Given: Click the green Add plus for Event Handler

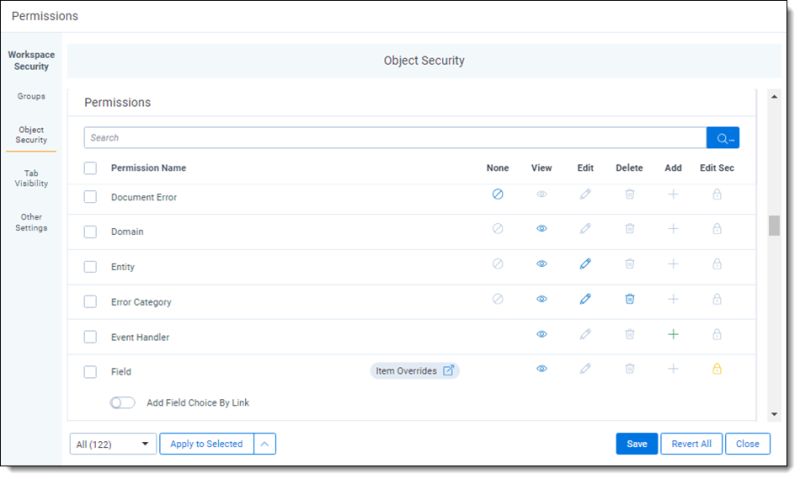Looking at the screenshot, I should [673, 334].
